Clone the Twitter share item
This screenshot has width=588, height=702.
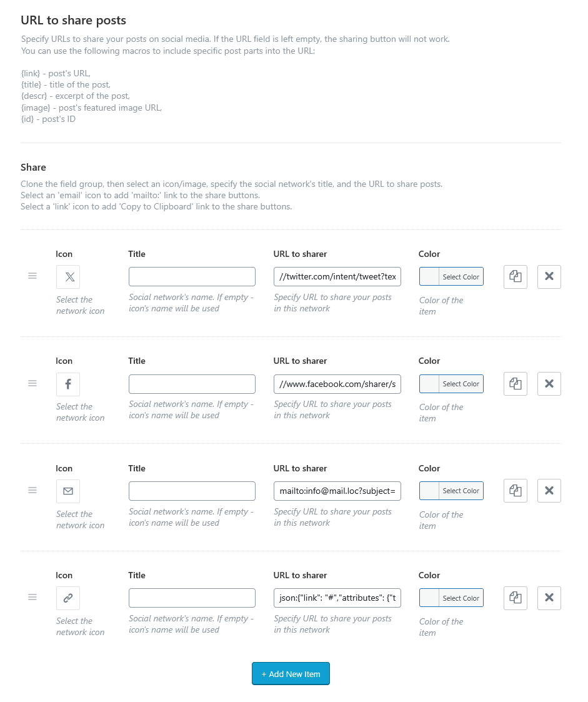coord(516,277)
